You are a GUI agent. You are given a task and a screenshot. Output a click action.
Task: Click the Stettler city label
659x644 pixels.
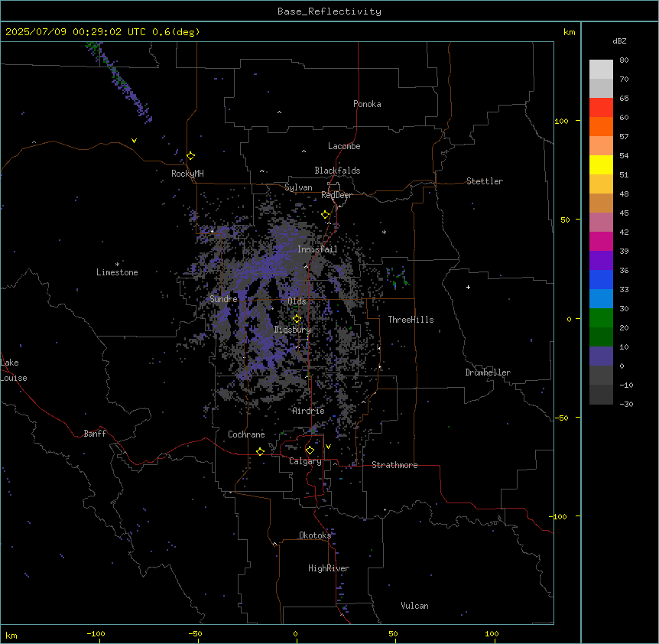485,181
